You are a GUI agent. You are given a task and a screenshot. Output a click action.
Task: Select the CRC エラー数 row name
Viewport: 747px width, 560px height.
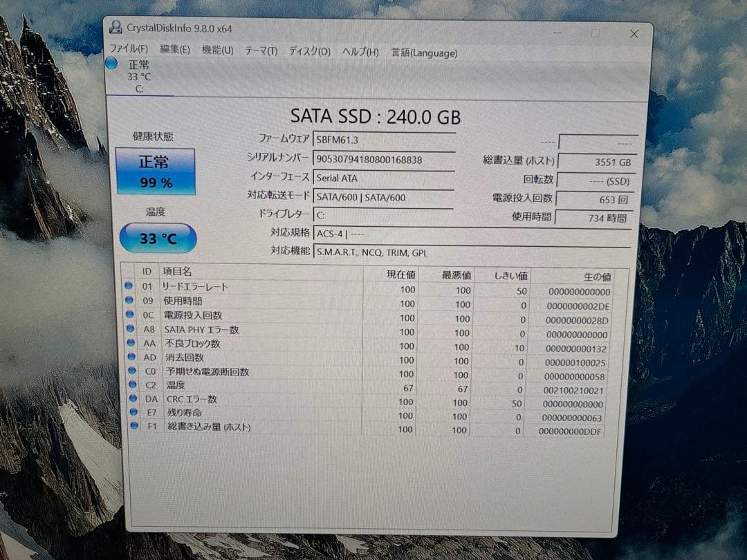[x=192, y=399]
